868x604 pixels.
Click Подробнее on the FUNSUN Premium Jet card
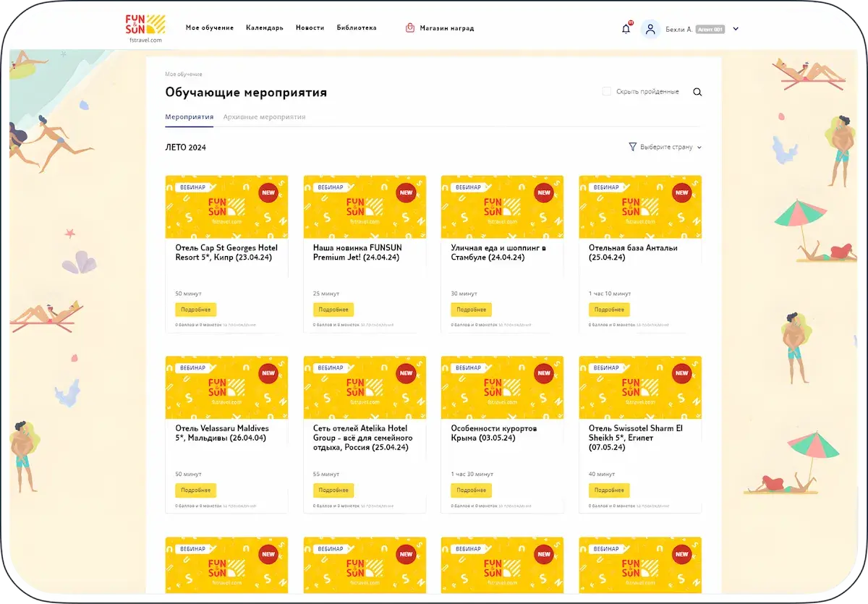click(x=333, y=309)
